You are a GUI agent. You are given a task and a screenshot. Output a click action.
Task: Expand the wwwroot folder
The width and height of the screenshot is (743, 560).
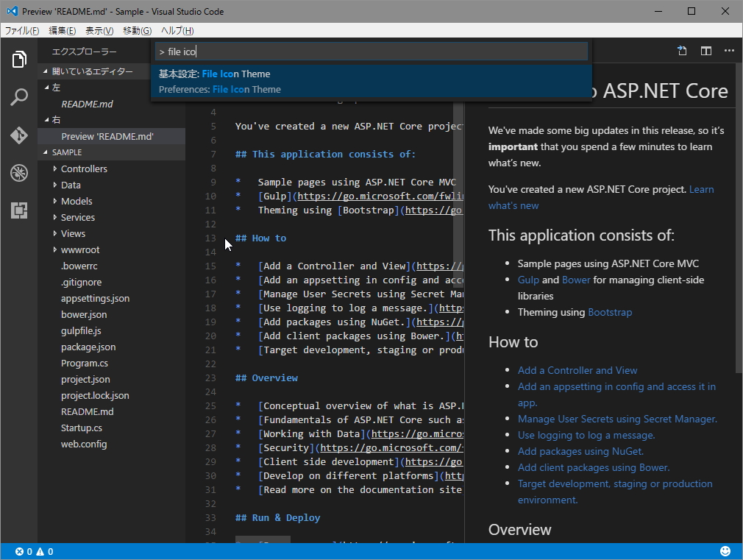[x=79, y=249]
